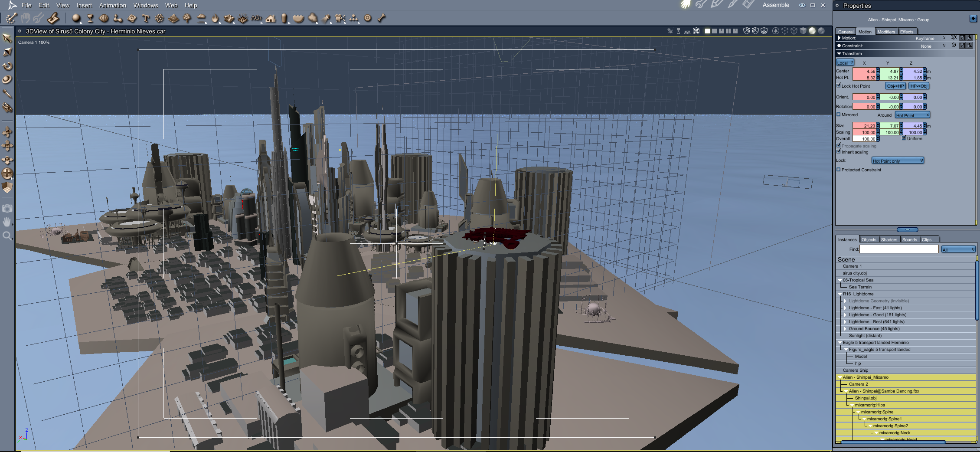Activate the Zoom magnifier tool
980x452 pixels.
tap(7, 236)
